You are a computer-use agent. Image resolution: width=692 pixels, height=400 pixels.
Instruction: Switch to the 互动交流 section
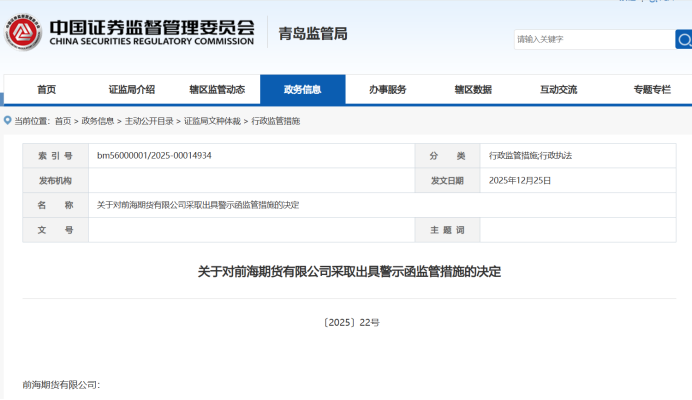point(558,90)
